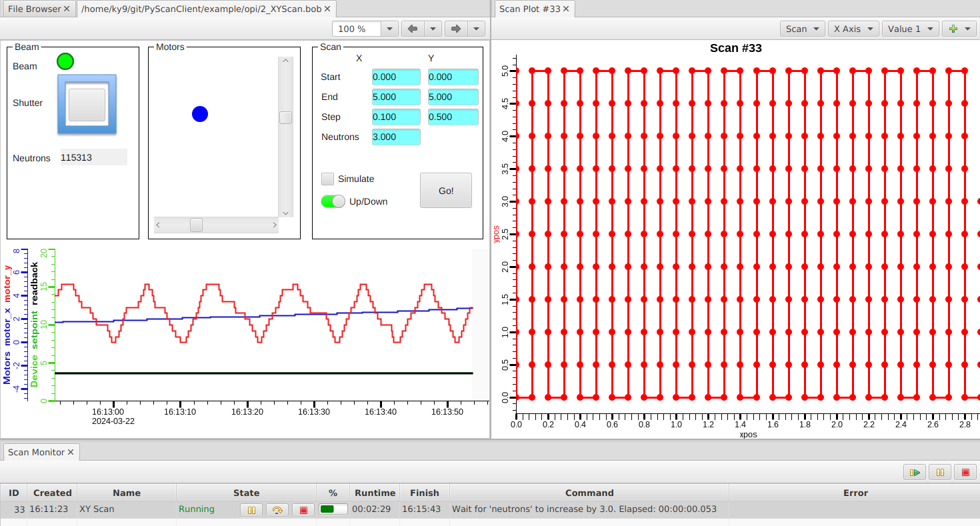Edit the Y Step field showing 0.500
This screenshot has height=526, width=980.
(x=453, y=117)
